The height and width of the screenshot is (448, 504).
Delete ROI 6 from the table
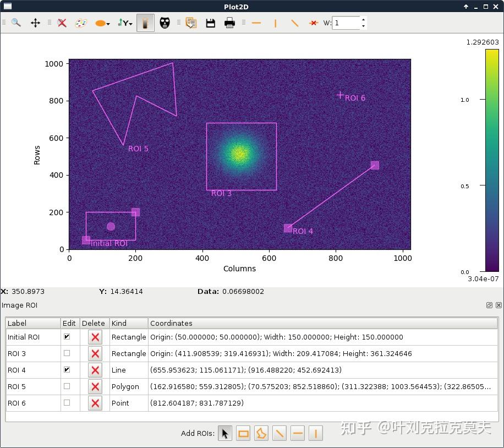click(95, 403)
